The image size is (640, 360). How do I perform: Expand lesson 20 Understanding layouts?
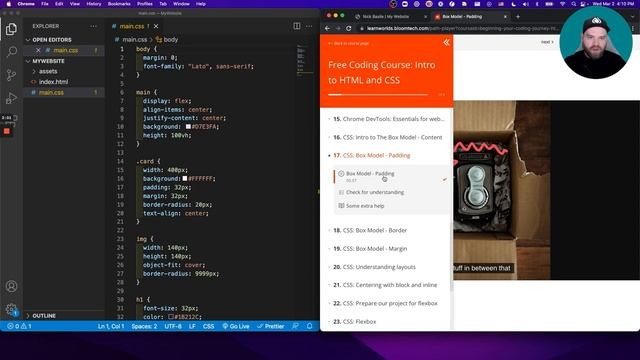pos(374,267)
